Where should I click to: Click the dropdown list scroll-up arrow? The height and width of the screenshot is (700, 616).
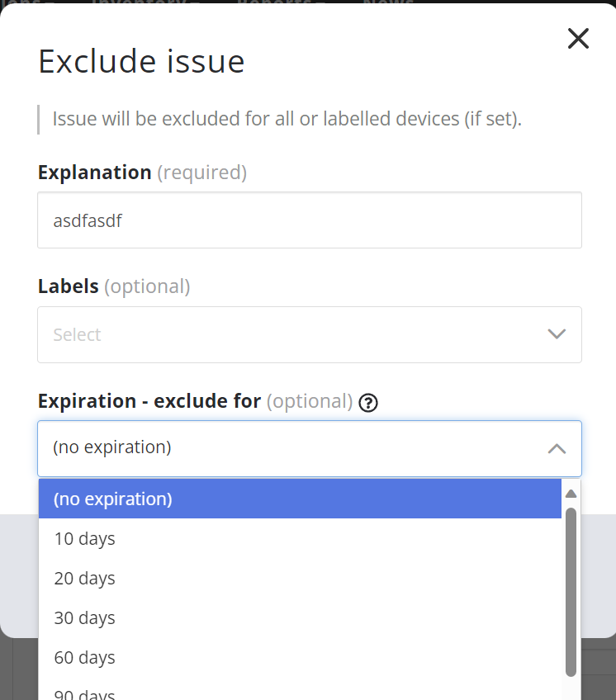(x=571, y=494)
